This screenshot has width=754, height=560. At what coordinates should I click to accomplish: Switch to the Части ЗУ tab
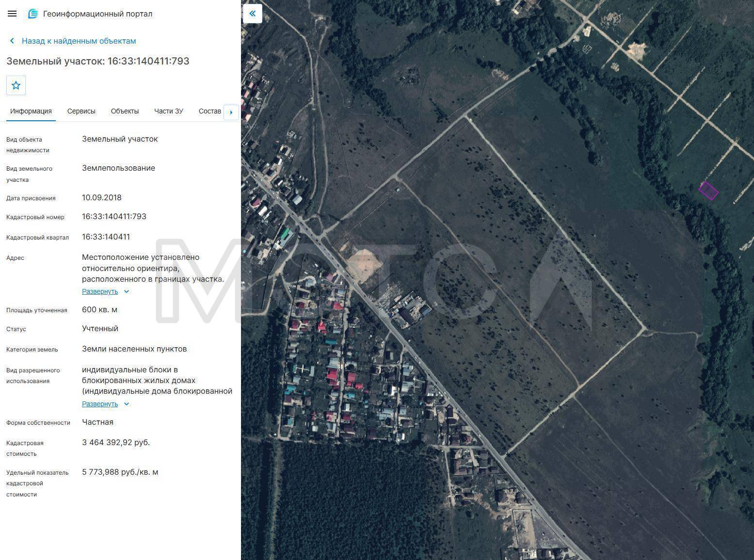point(169,111)
